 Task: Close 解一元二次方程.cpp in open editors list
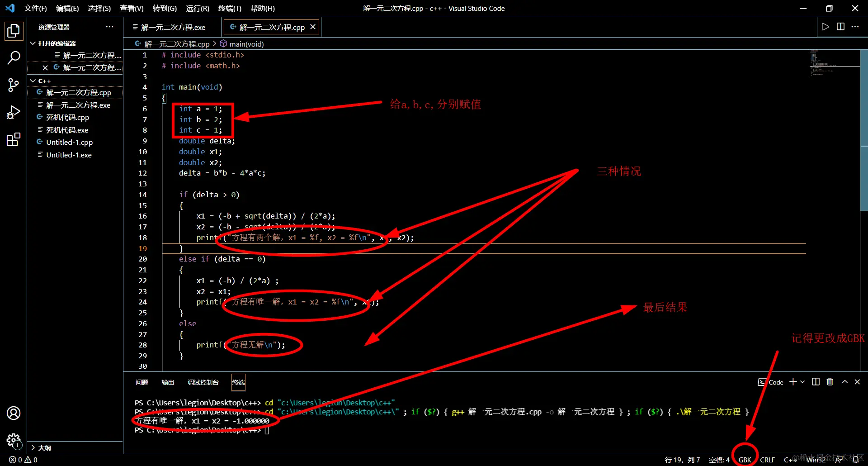(45, 68)
